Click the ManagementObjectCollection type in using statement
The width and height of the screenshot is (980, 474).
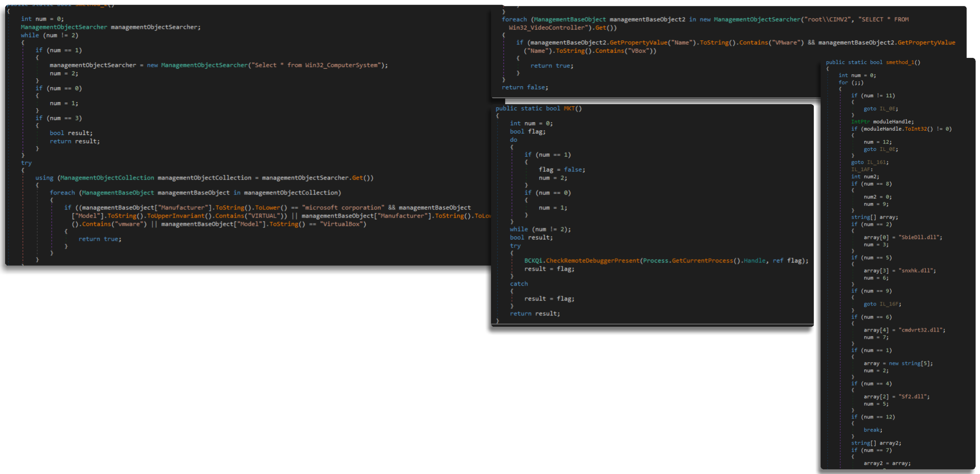(x=107, y=177)
